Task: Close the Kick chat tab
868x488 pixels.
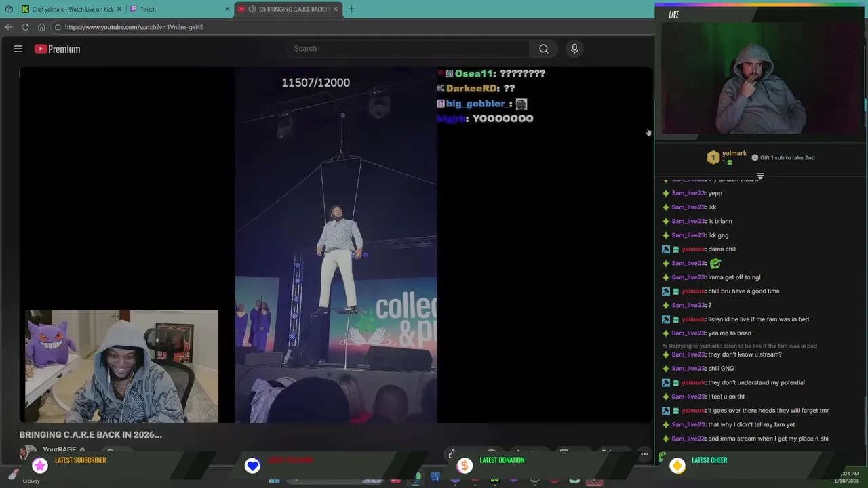Action: [119, 9]
